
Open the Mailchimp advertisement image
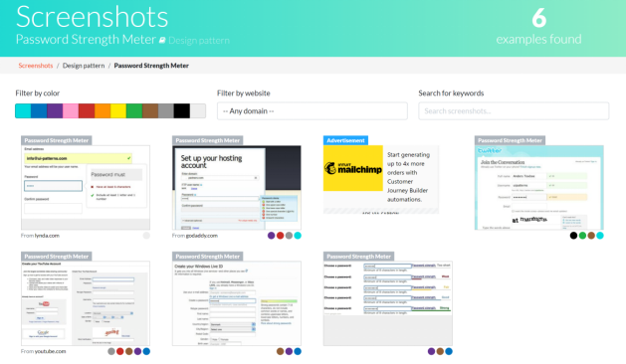[x=353, y=168]
